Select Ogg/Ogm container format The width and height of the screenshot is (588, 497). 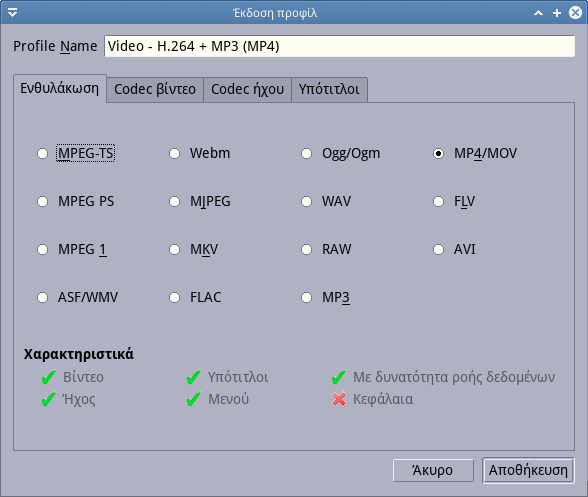click(x=340, y=153)
